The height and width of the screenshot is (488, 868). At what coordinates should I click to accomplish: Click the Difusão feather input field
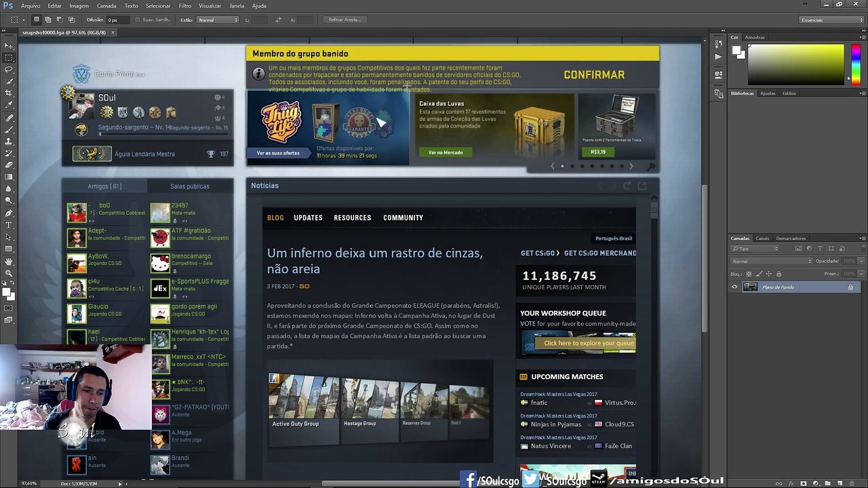118,20
